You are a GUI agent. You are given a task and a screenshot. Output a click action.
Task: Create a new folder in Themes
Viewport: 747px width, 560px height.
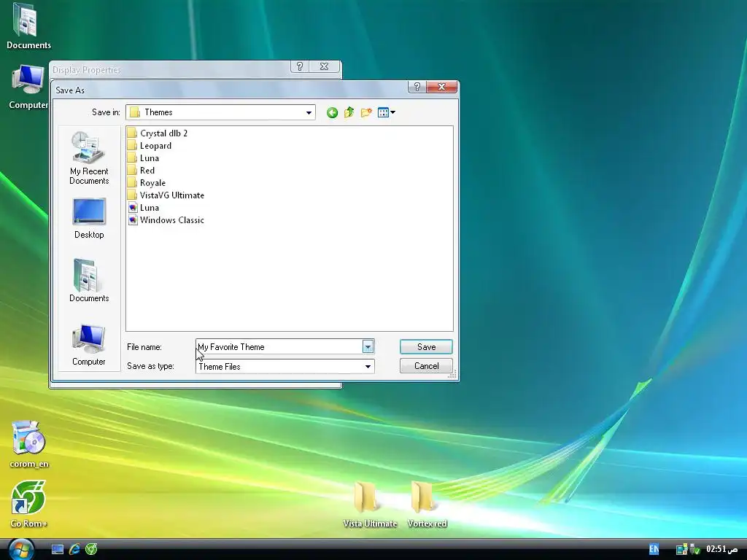(366, 112)
